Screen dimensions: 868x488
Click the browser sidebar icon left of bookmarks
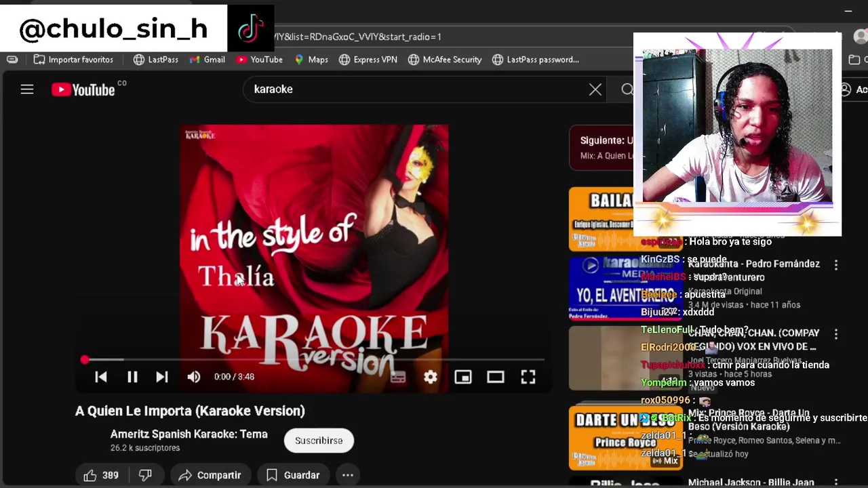[12, 60]
